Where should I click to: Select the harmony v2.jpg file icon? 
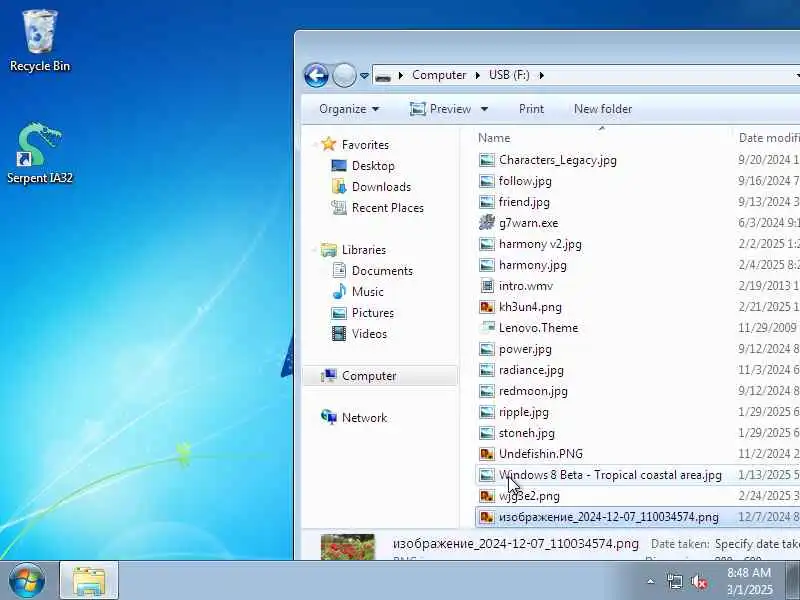487,244
